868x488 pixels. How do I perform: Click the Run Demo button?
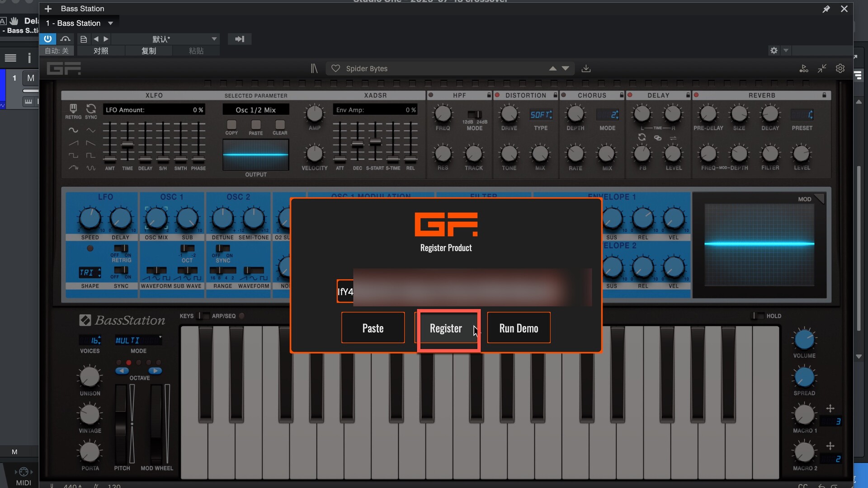(519, 328)
